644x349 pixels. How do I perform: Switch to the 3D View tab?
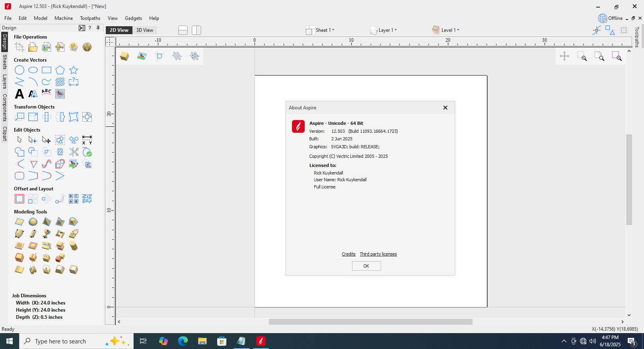point(145,30)
